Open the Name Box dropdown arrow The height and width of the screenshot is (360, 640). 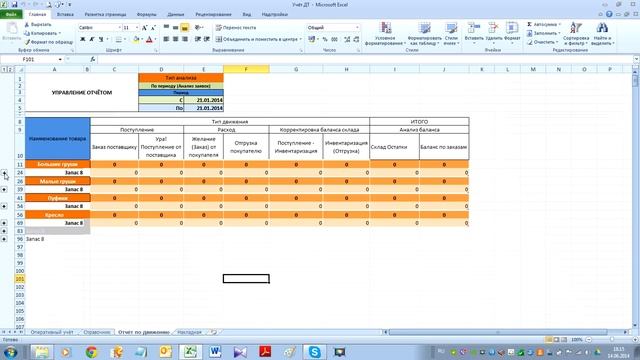click(60, 60)
